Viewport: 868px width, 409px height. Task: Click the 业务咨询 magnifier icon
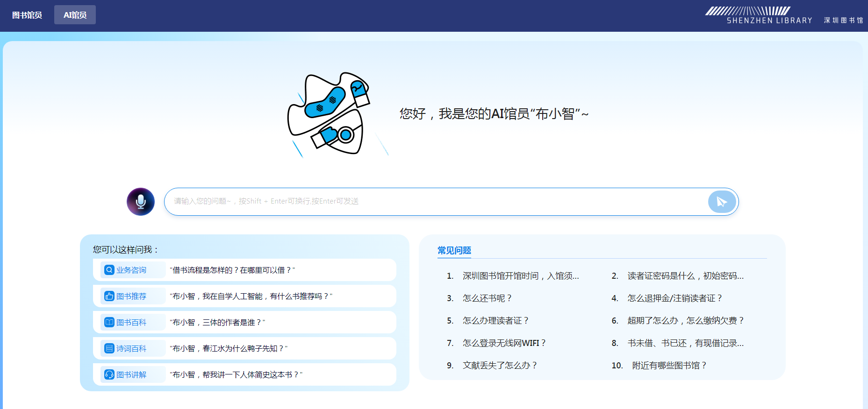click(109, 270)
